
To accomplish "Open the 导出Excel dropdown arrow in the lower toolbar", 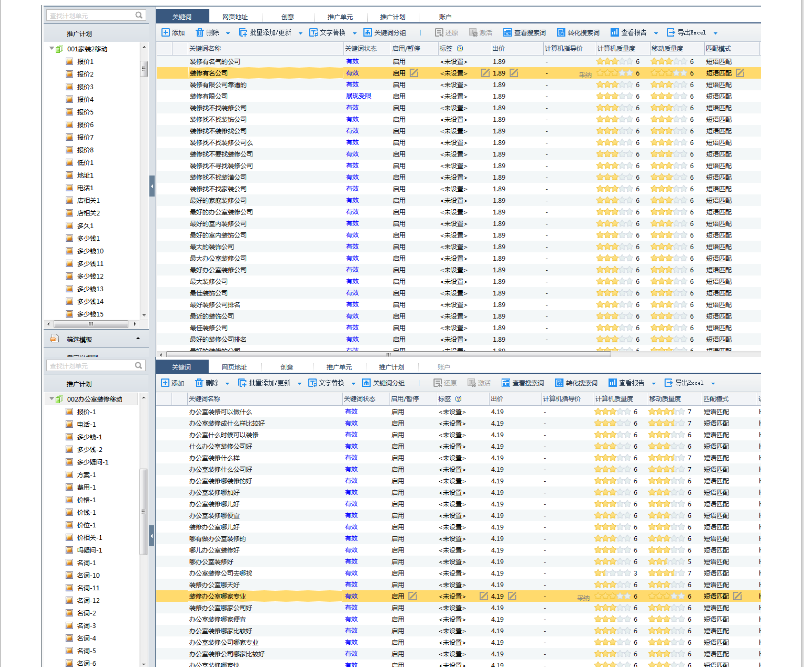I will coord(713,383).
